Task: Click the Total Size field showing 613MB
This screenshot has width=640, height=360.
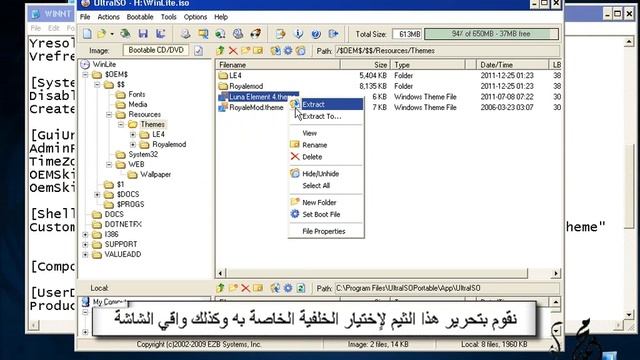Action: (x=407, y=34)
